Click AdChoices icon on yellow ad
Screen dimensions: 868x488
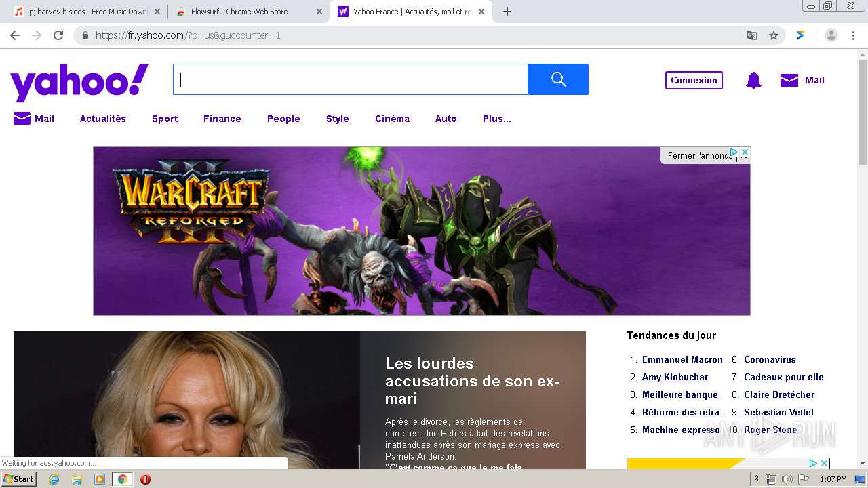tap(813, 464)
